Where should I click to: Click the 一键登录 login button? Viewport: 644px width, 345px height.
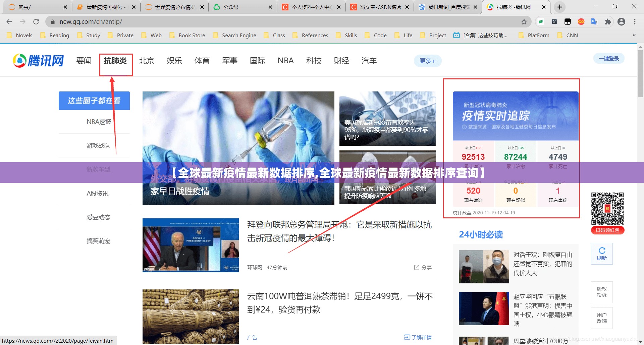click(609, 59)
